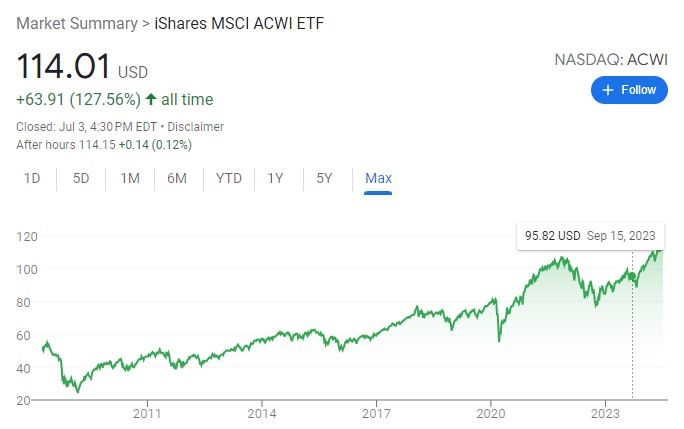Open the Disclaimer link
The height and width of the screenshot is (429, 684).
195,127
